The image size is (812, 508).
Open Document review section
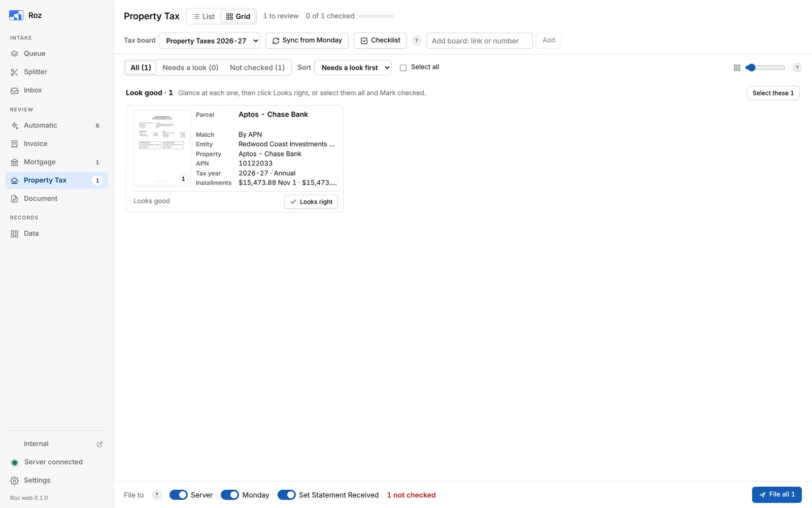[56, 199]
